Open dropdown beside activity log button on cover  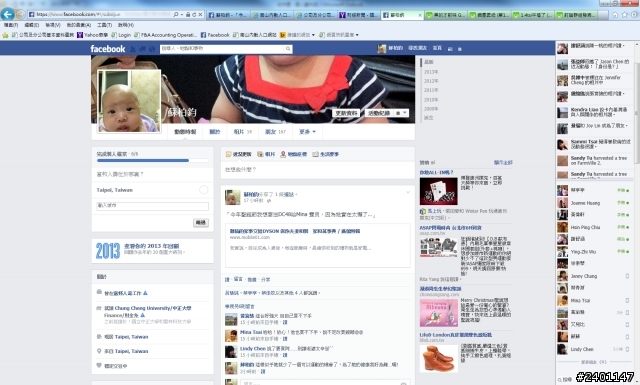point(401,113)
